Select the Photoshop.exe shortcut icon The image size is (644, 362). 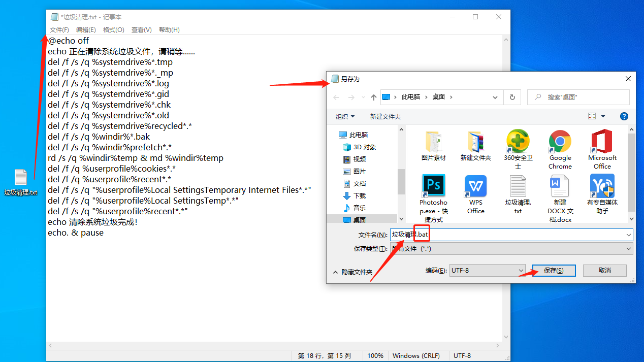point(433,186)
